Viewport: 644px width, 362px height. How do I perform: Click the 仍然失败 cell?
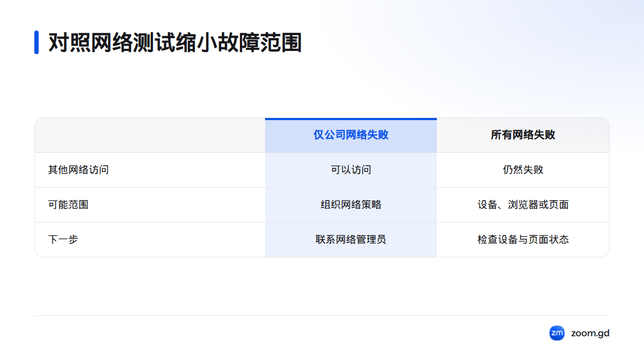click(523, 170)
